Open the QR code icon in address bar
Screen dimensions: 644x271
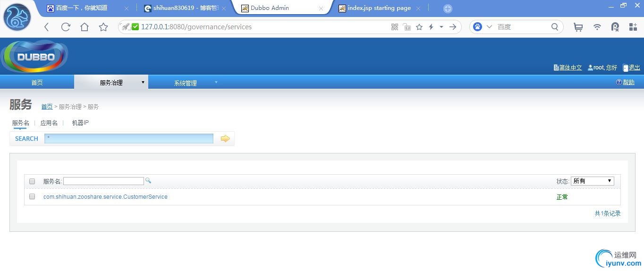click(395, 27)
